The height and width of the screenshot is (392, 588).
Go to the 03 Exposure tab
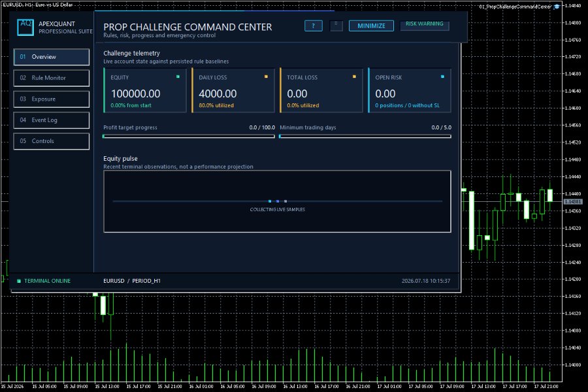52,99
